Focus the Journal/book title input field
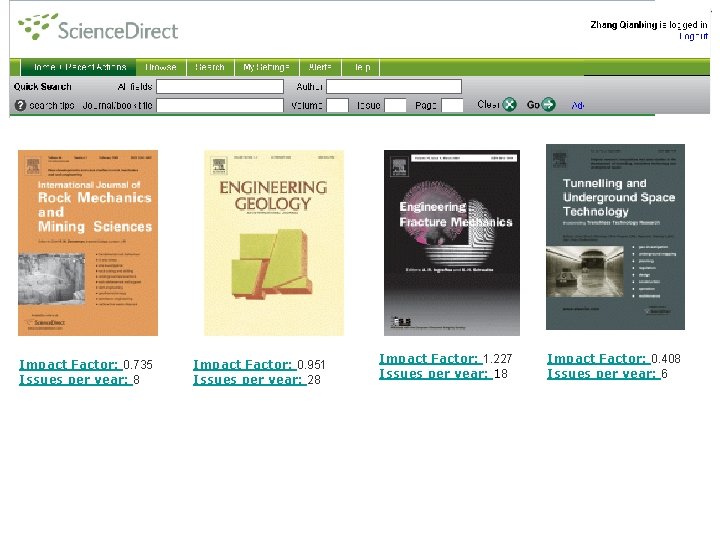Viewport: 720px width, 540px height. point(220,105)
